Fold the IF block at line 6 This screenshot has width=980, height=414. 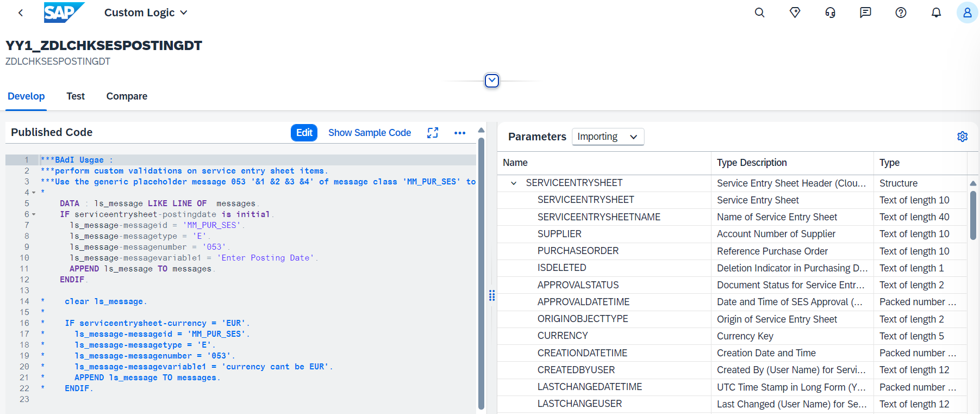[x=34, y=214]
